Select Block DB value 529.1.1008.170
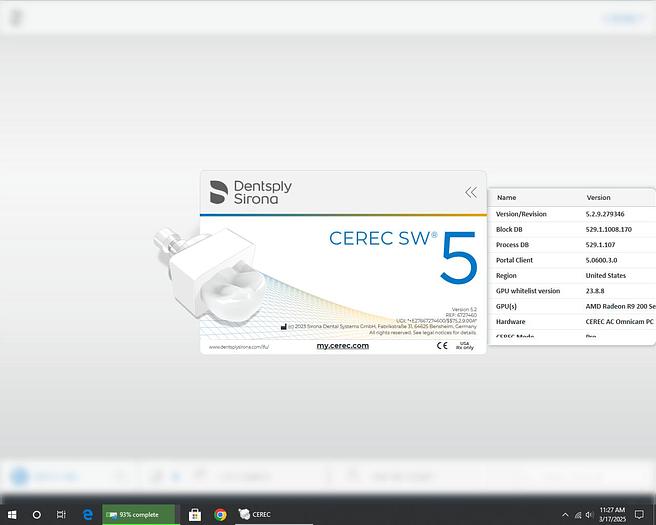 point(608,229)
